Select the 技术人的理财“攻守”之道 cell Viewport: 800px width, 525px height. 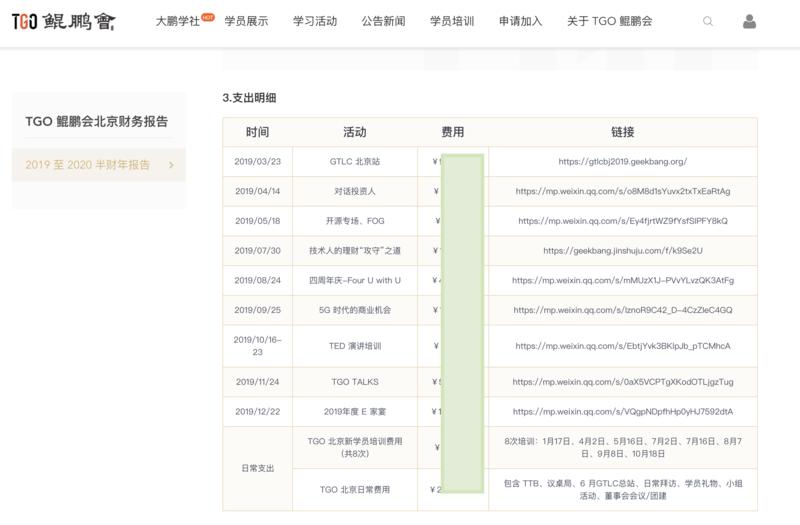pyautogui.click(x=355, y=251)
